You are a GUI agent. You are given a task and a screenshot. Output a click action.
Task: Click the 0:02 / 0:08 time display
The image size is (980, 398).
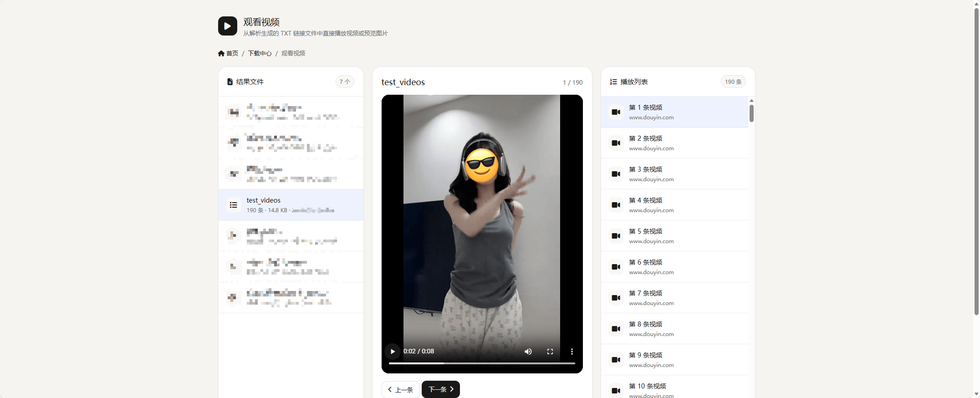[x=419, y=351]
